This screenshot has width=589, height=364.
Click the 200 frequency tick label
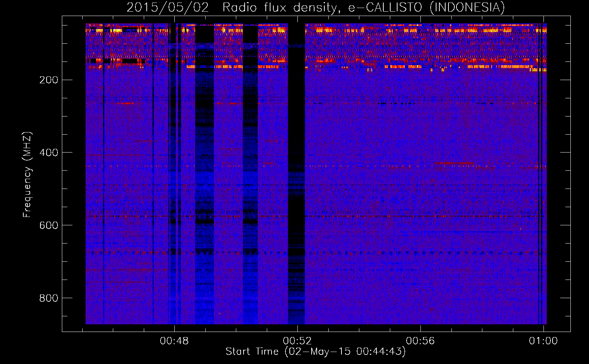49,80
